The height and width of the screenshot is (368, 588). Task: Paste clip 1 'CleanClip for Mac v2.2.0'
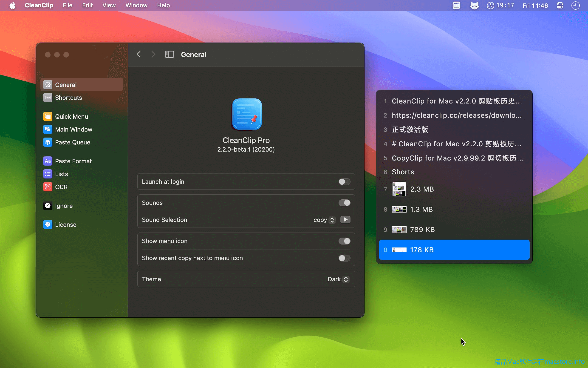tap(454, 101)
